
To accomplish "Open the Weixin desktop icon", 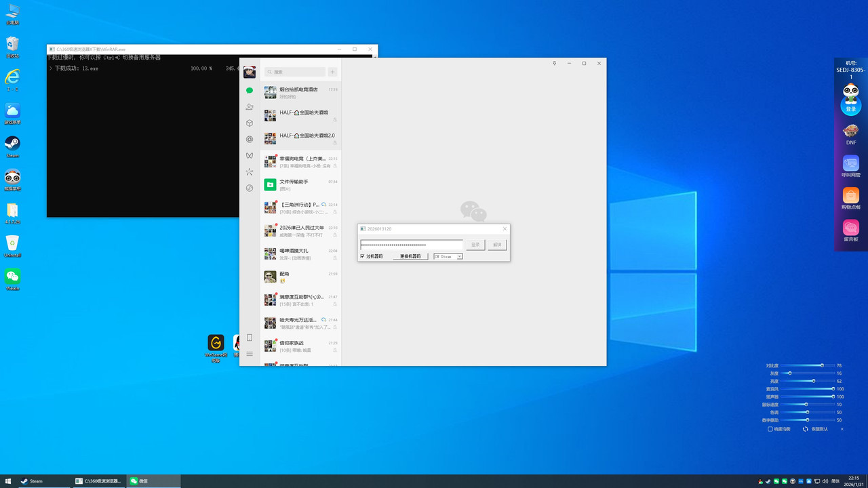I will pyautogui.click(x=12, y=279).
